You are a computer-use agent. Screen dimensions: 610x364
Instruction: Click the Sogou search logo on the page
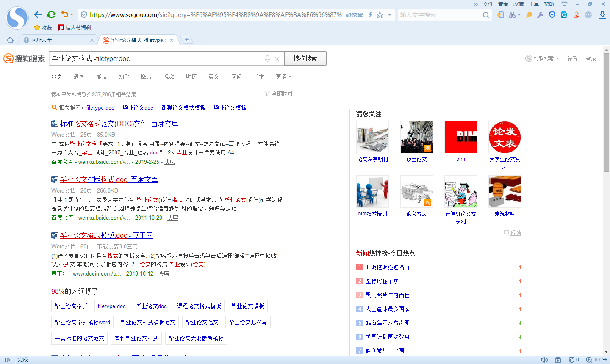point(24,58)
